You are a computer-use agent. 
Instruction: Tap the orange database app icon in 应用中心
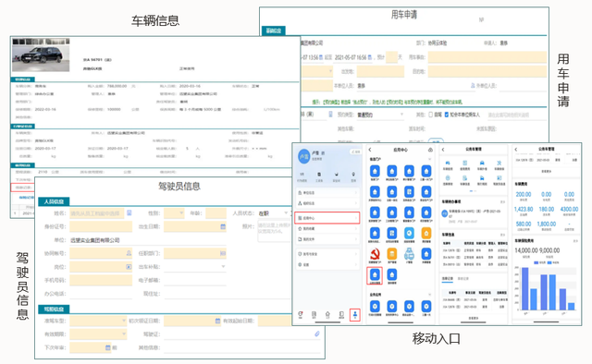(392, 254)
